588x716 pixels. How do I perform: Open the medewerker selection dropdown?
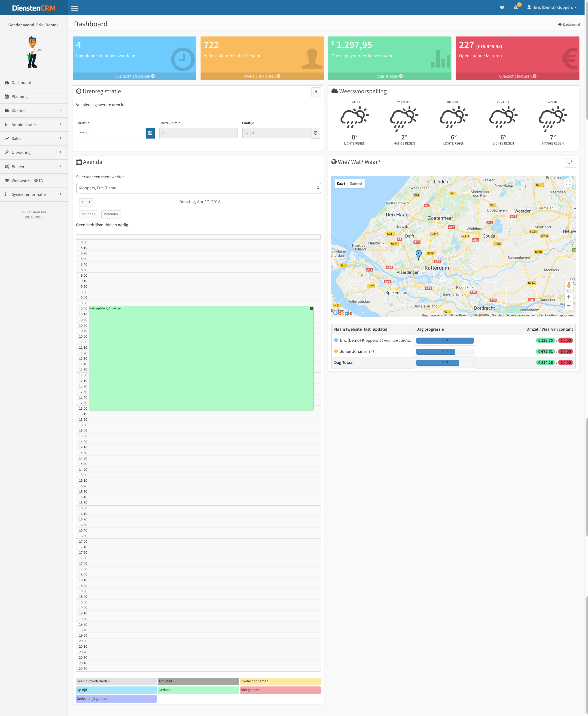point(198,188)
